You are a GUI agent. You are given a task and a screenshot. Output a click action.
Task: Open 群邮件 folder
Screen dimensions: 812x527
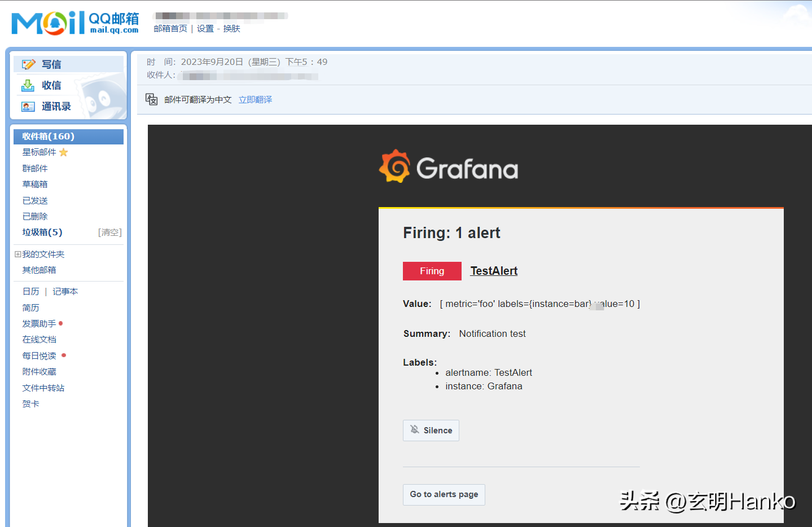(35, 169)
